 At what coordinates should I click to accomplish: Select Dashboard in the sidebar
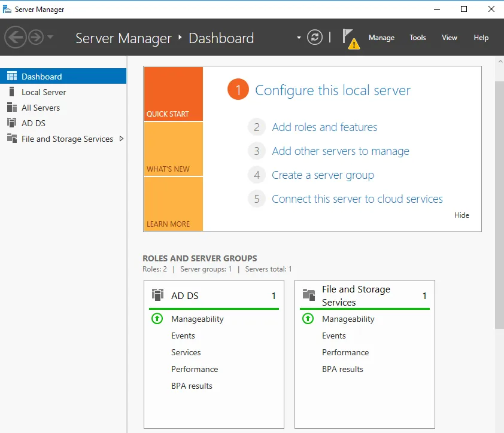click(63, 76)
